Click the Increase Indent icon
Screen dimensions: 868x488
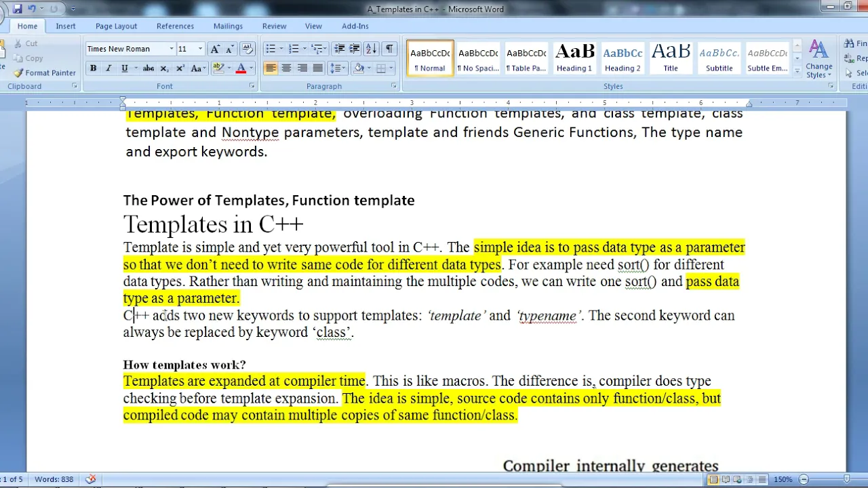[354, 49]
